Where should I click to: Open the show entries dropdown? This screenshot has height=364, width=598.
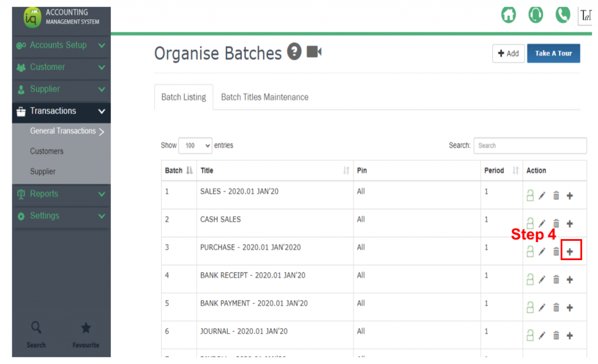(x=195, y=146)
